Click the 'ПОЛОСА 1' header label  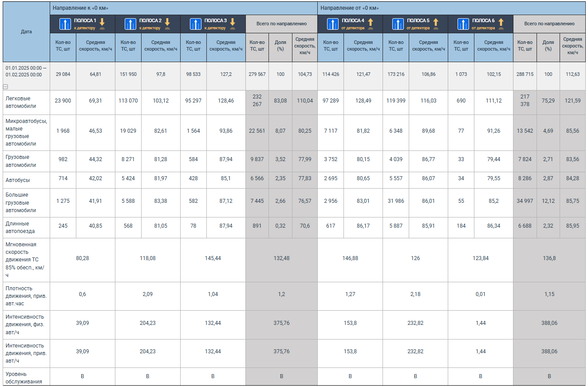(84, 20)
